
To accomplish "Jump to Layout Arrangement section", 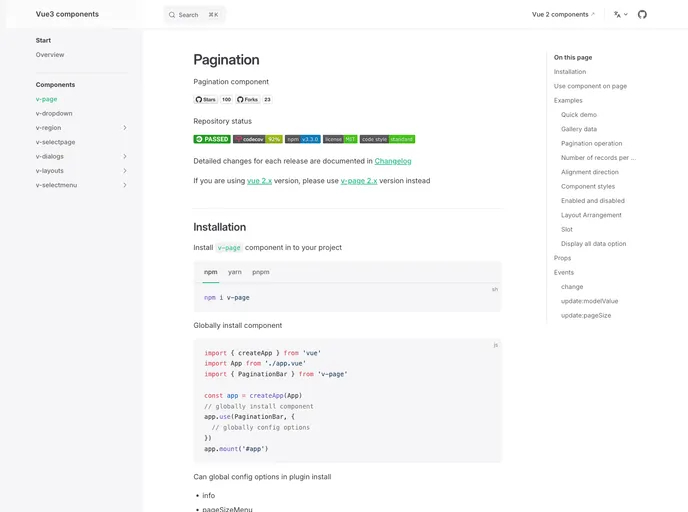I will pyautogui.click(x=591, y=215).
